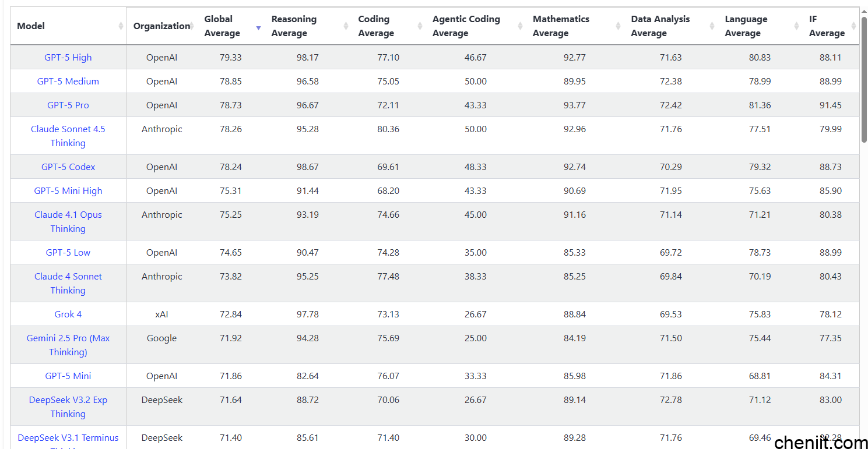Screen dimensions: 868x449
Task: Open Claude Sonnet 4.5 Thinking link
Action: coord(68,136)
